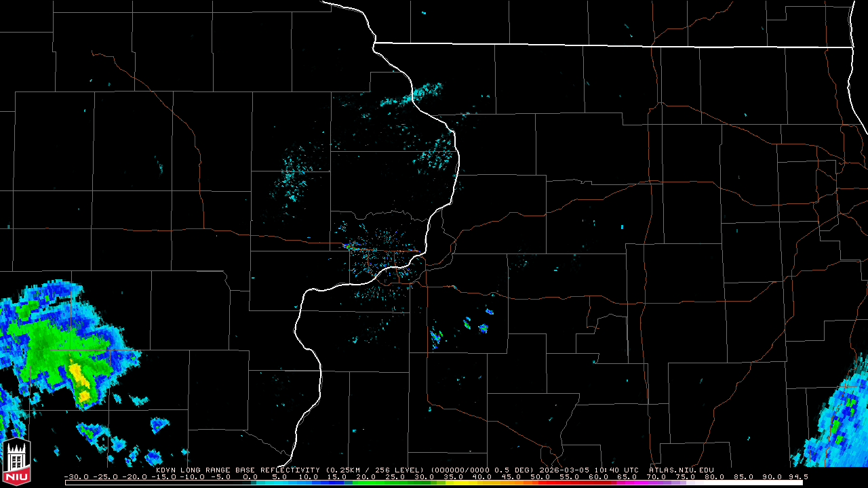The image size is (868, 488).
Task: Click the small blue echo cell southeast of radar
Action: pyautogui.click(x=483, y=329)
